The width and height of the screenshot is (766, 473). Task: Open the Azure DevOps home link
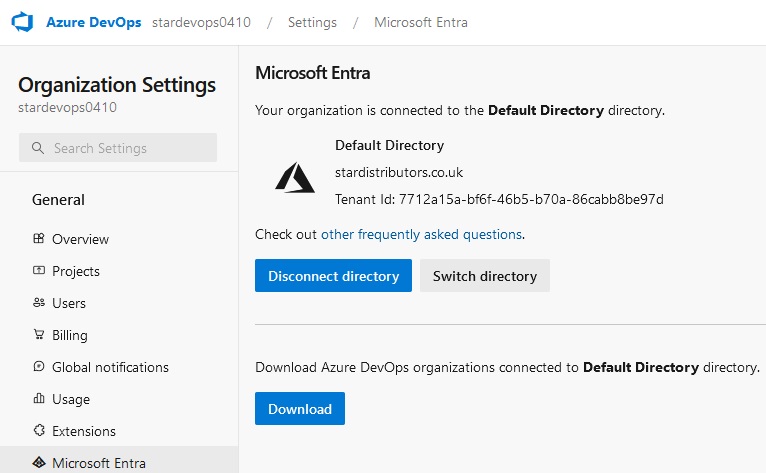pos(93,22)
